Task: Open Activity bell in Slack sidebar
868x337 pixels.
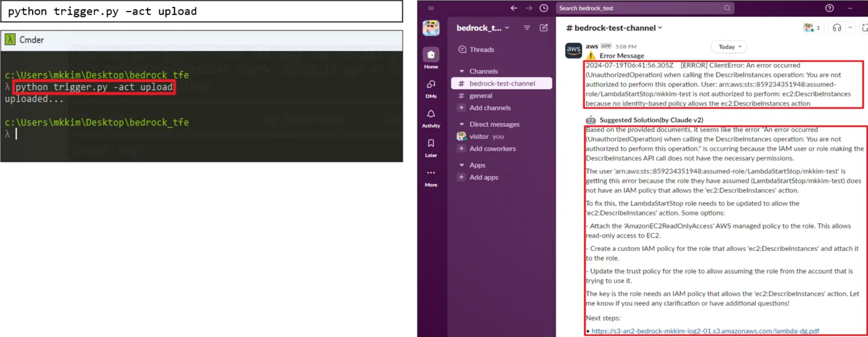Action: pos(431,118)
